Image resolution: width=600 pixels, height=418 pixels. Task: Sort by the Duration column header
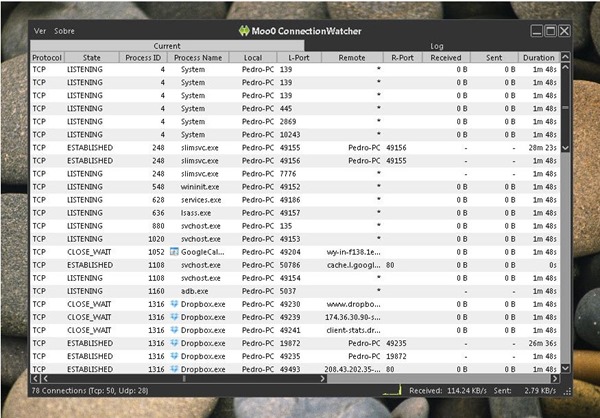[x=539, y=57]
